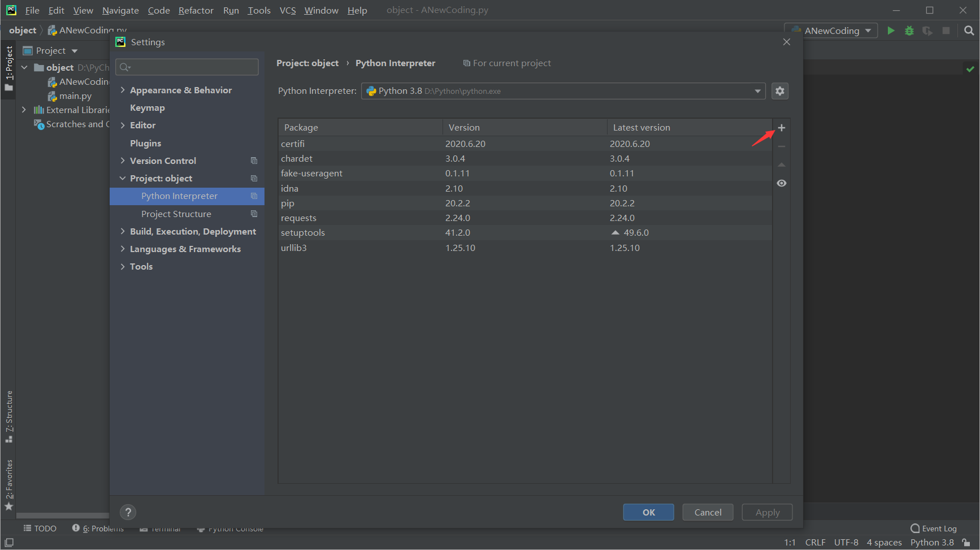
Task: Confirm settings with OK button
Action: (x=649, y=512)
